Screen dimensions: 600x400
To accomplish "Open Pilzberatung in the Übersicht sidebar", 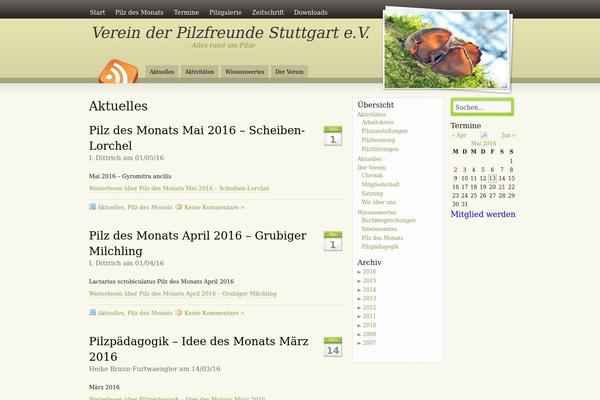I will 378,140.
